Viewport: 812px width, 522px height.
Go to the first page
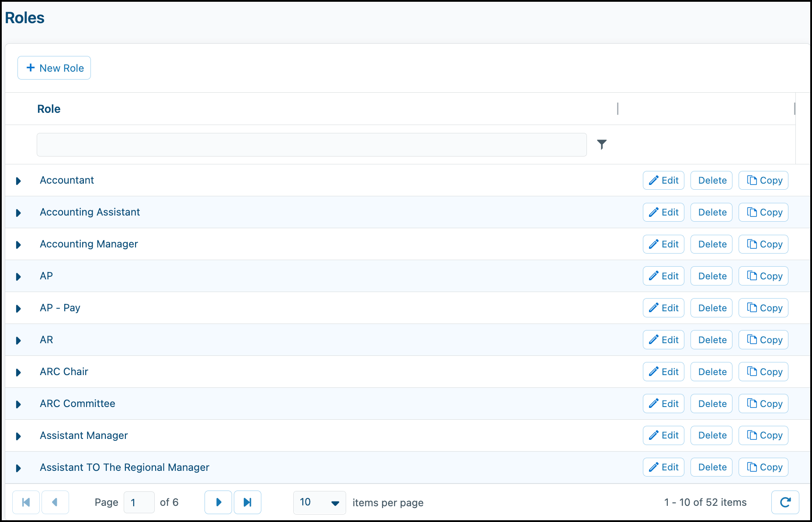pyautogui.click(x=26, y=502)
